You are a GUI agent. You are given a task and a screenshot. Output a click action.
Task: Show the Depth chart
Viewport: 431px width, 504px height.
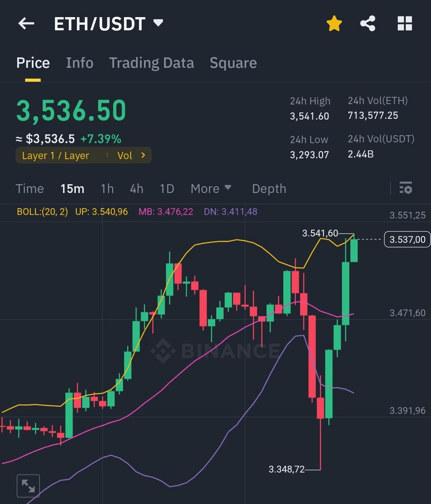coord(269,189)
